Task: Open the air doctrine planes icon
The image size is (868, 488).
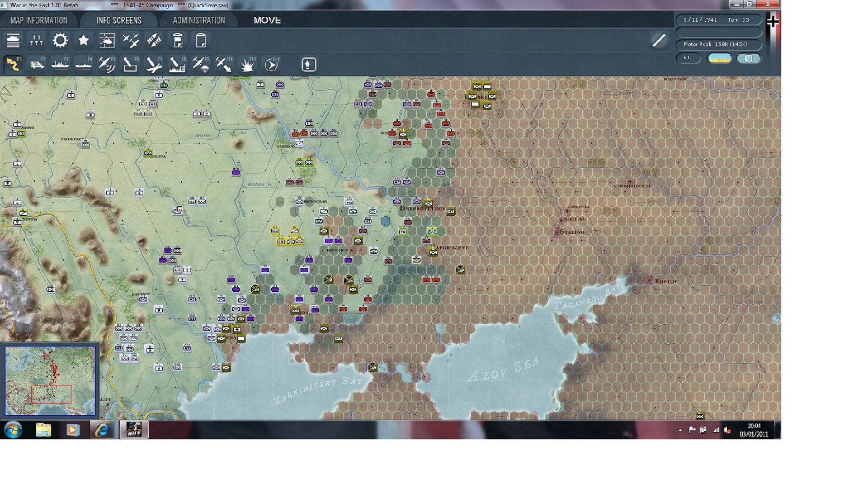Action: [x=130, y=40]
